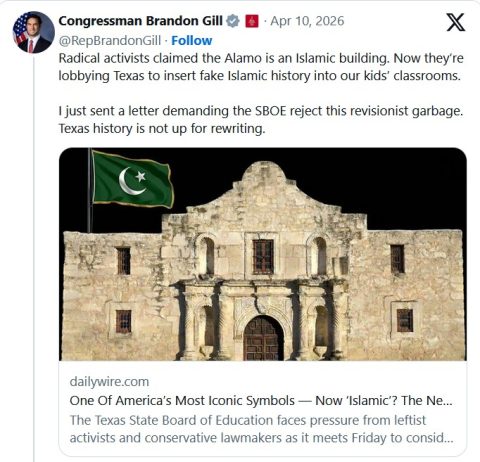Screen dimensions: 480x462
Task: Open the X logo link
Action: click(455, 23)
